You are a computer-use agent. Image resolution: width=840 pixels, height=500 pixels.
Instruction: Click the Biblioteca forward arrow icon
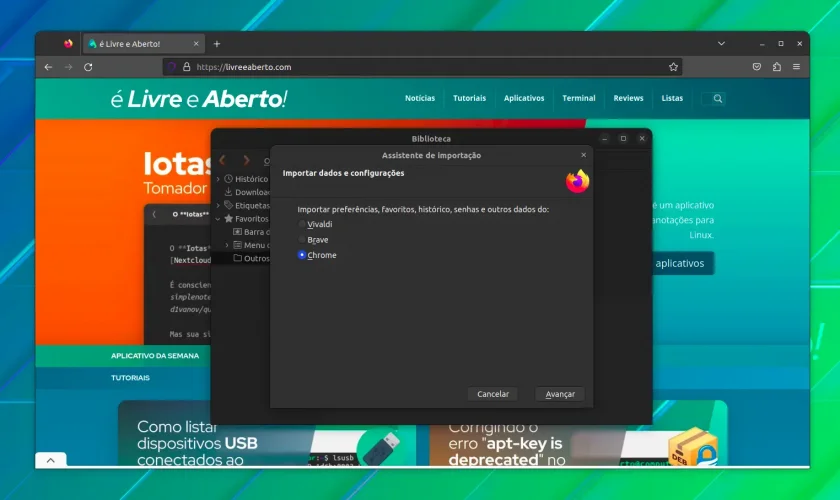(x=246, y=160)
